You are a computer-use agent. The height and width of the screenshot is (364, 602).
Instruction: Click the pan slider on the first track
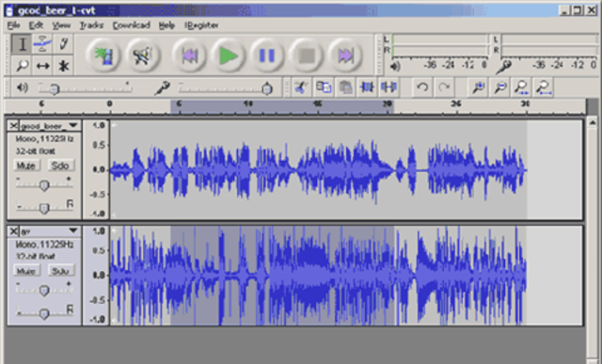[x=44, y=208]
